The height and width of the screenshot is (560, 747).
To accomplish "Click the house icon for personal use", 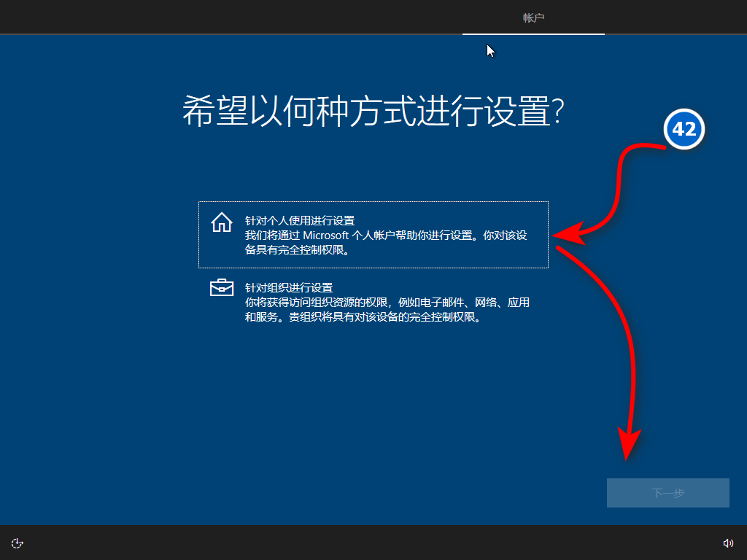I will click(x=222, y=222).
